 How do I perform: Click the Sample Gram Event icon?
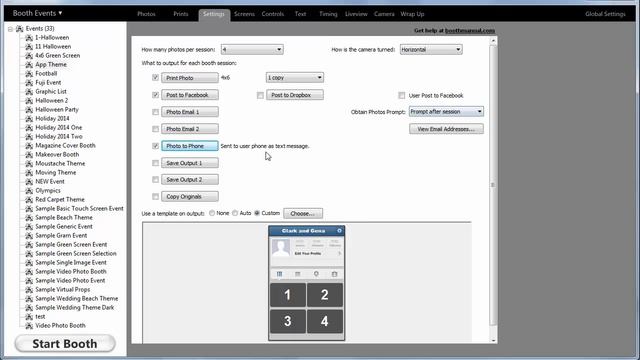pos(29,236)
